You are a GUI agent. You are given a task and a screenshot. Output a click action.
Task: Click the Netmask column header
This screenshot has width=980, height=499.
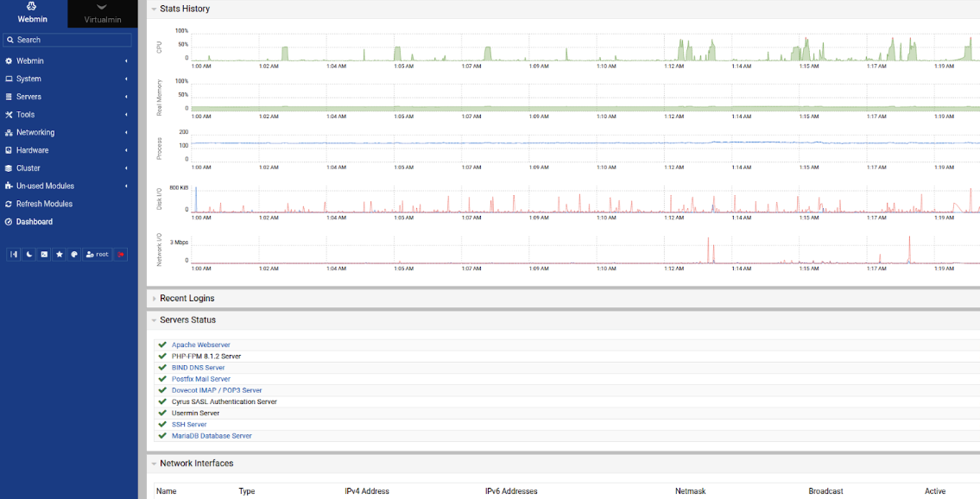tap(691, 491)
